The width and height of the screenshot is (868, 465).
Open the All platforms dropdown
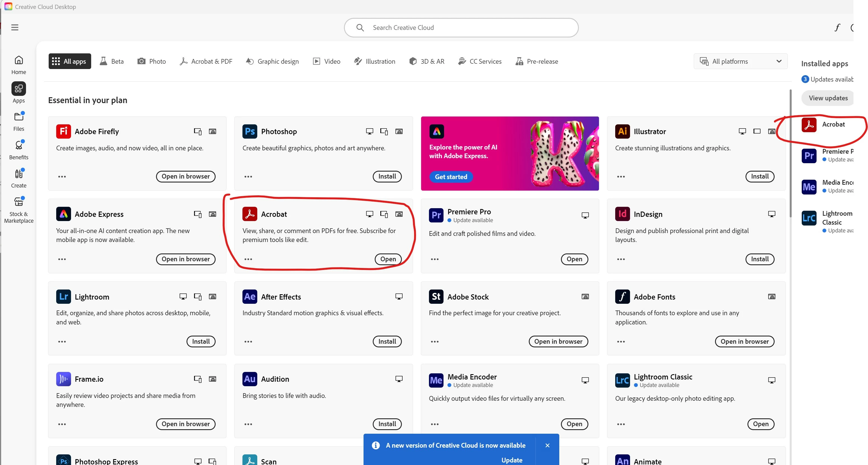740,61
